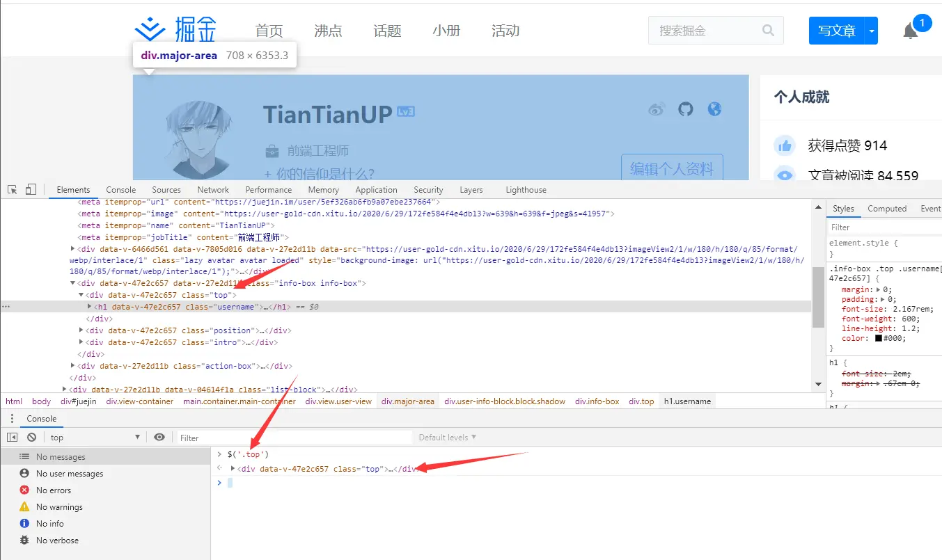Go to 活动 in the site navigation
Image resolution: width=942 pixels, height=560 pixels.
pos(505,31)
